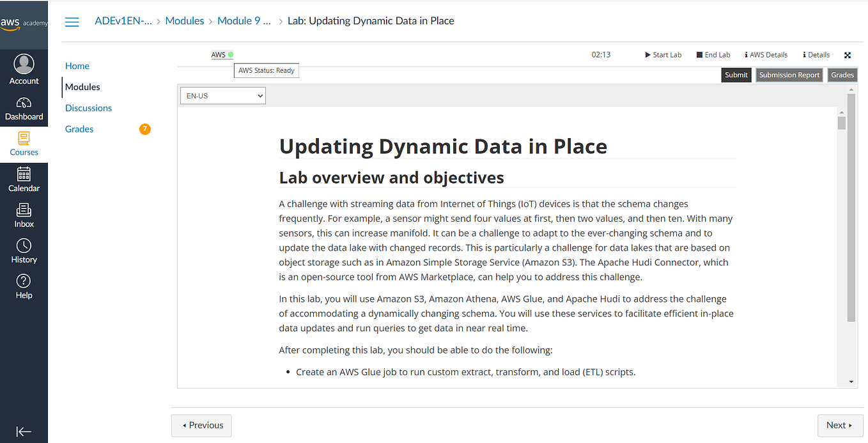This screenshot has width=868, height=443.
Task: Open the EN-US language dropdown
Action: (x=222, y=95)
